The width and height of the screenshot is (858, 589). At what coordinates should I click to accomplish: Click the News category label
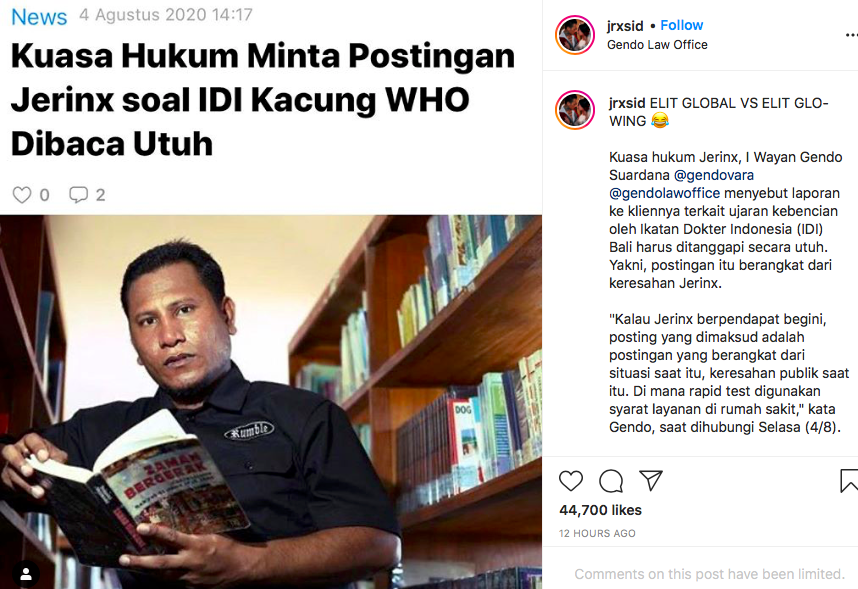[39, 17]
